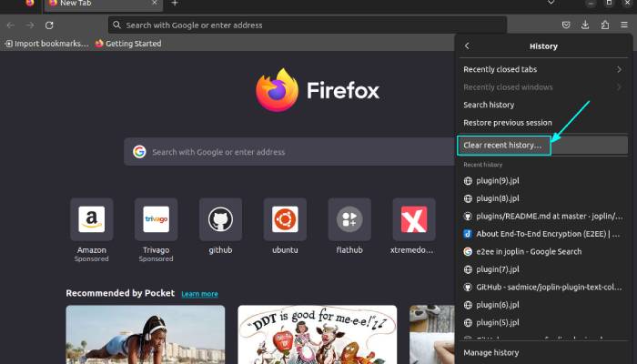Viewport: 637px width, 364px height.
Task: Click the reload page icon
Action: (49, 25)
